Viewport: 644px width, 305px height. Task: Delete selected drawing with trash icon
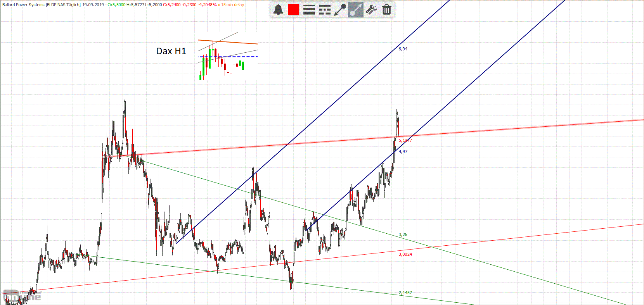(387, 10)
